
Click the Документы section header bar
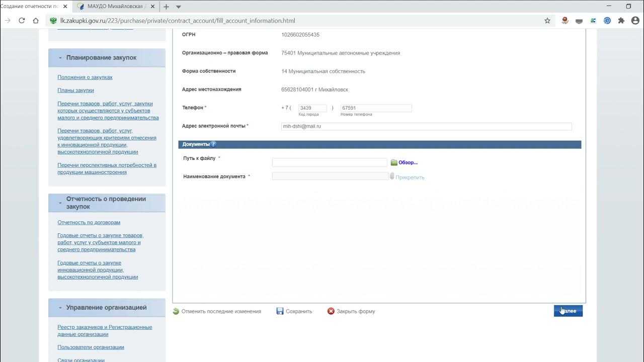coord(380,144)
